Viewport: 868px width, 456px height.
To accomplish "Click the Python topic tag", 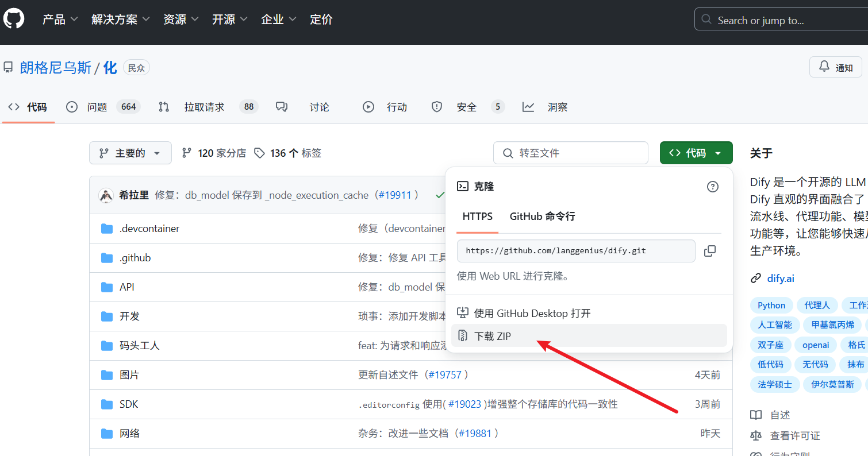I will point(771,306).
